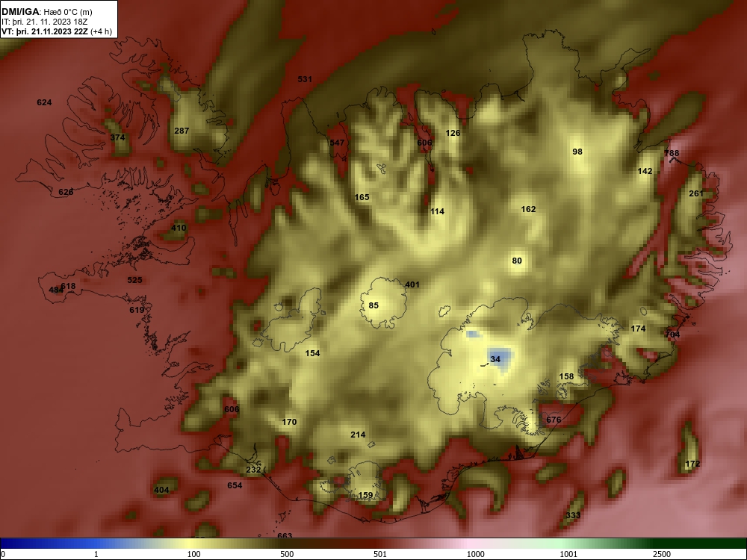Viewport: 747px width, 560px height.
Task: Click the map value 374
Action: click(x=118, y=137)
